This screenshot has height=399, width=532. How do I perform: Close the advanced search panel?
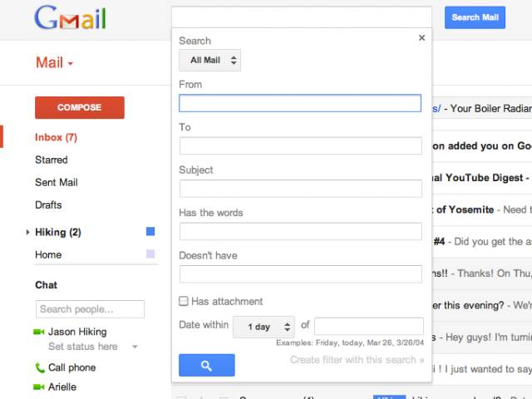[421, 37]
